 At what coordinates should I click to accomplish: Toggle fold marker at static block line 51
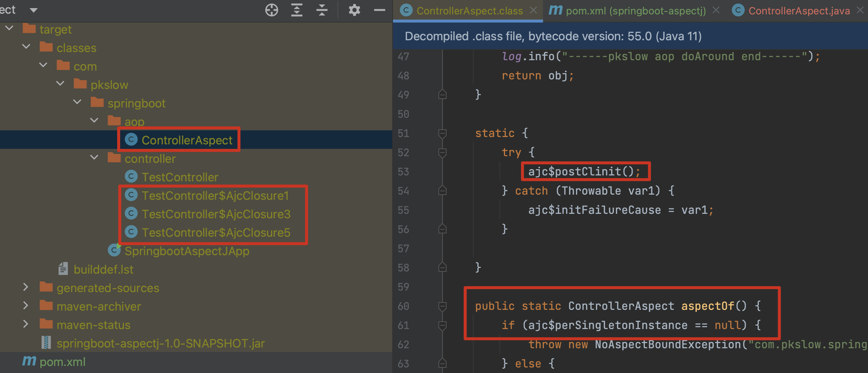(x=442, y=133)
